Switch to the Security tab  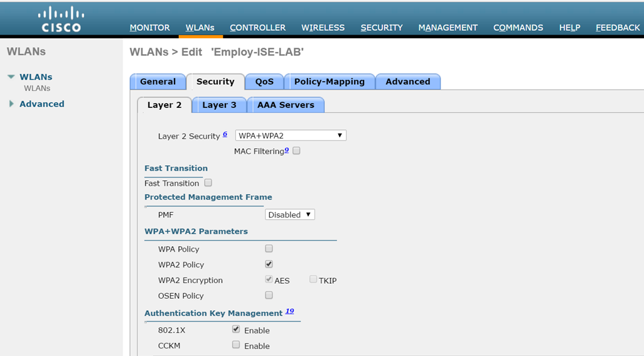[215, 82]
